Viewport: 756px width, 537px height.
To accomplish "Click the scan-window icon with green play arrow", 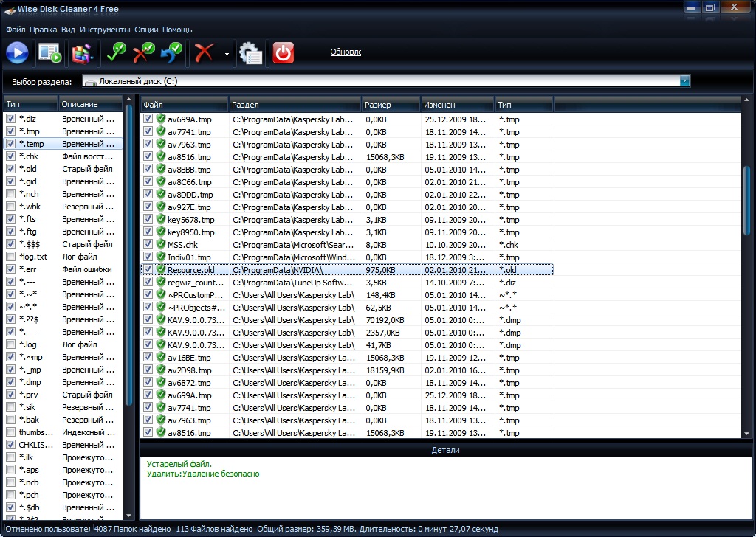I will pos(49,53).
